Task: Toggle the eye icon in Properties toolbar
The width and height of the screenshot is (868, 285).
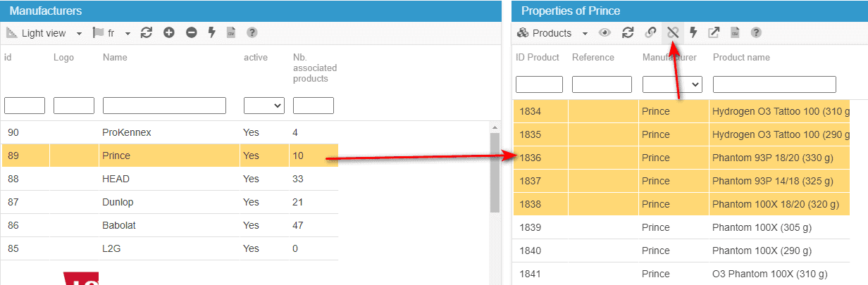Action: 604,32
